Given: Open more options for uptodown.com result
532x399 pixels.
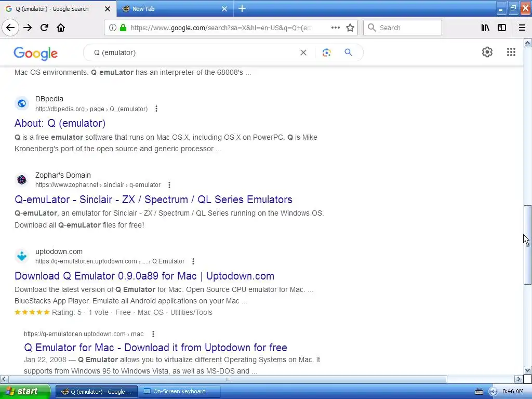Looking at the screenshot, I should 193,261.
